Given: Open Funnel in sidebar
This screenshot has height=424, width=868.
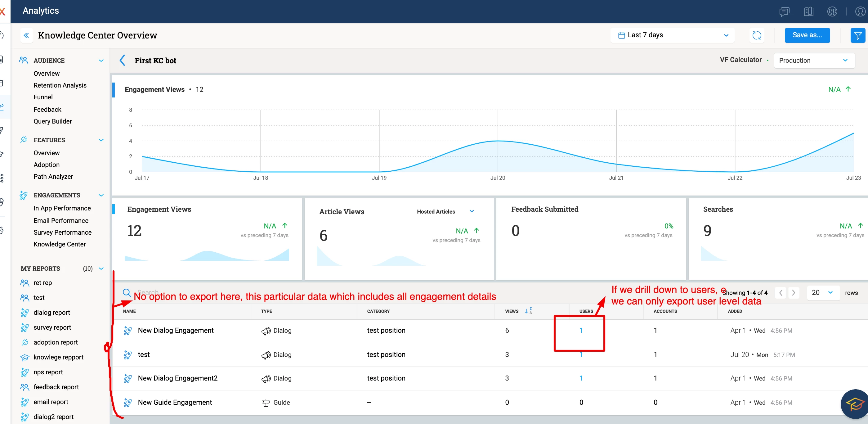Looking at the screenshot, I should [43, 97].
